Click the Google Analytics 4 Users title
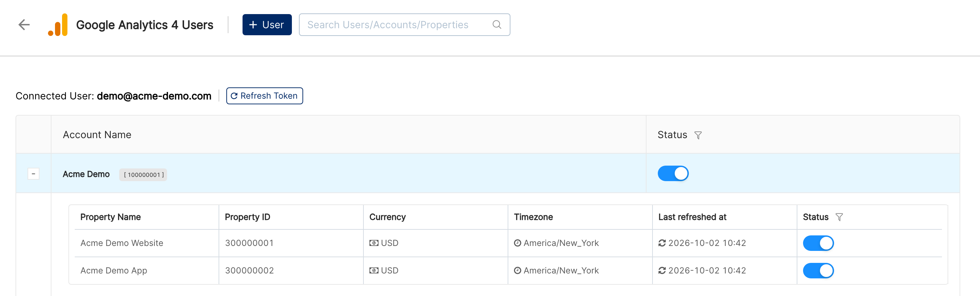This screenshot has width=980, height=296. point(145,25)
